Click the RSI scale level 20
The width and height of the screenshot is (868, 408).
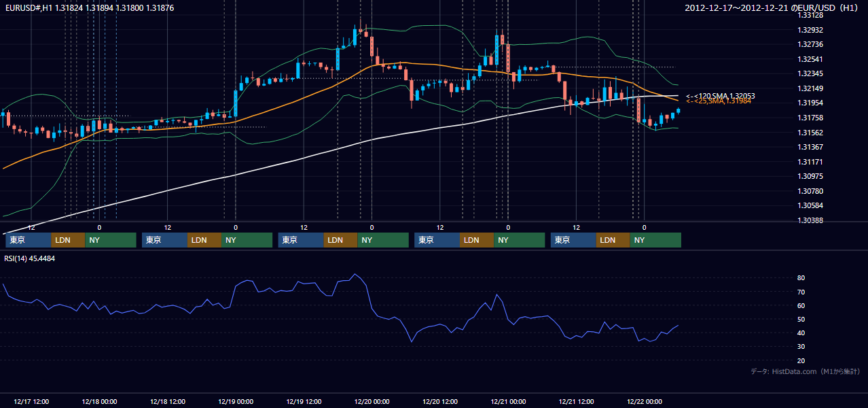click(801, 361)
